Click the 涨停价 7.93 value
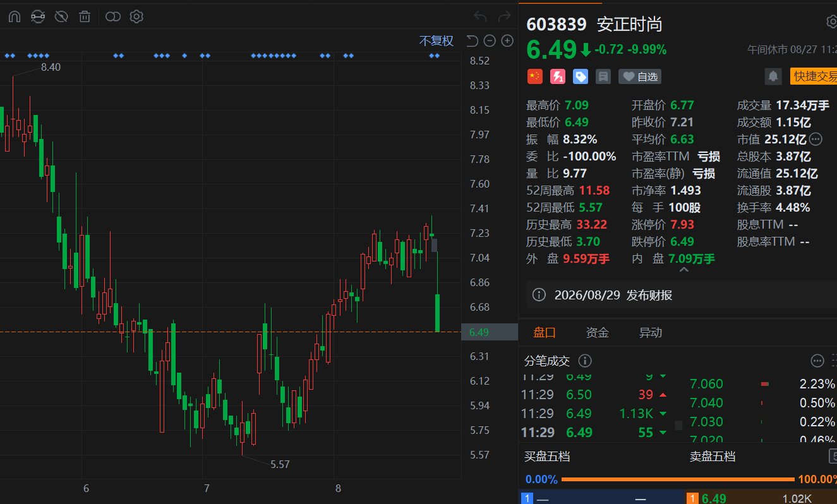 (x=682, y=224)
